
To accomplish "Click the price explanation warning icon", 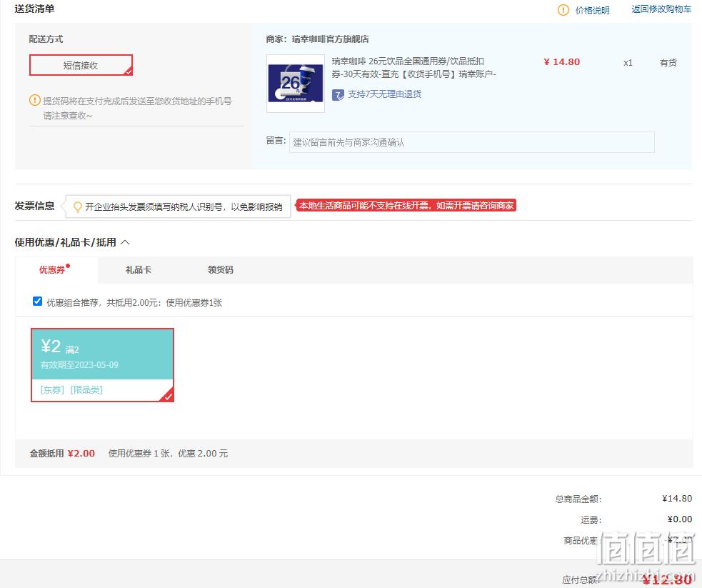I will (x=563, y=10).
